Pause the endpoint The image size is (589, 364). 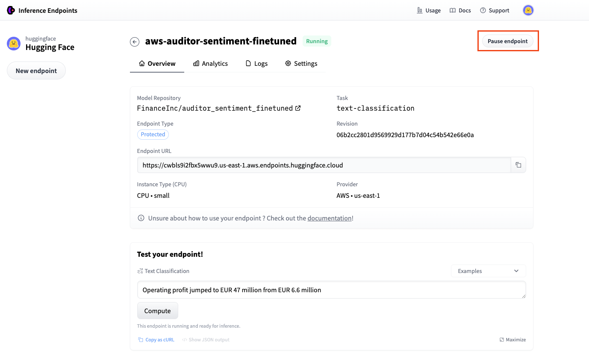[508, 41]
